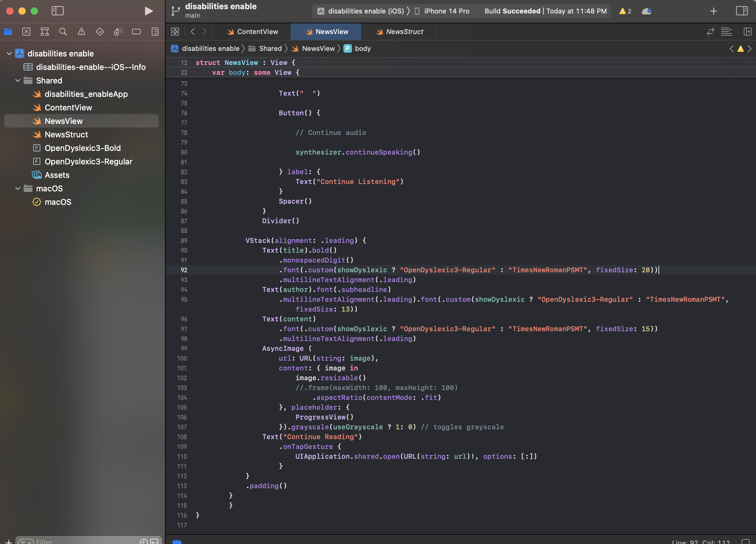
Task: Open the Find navigator magnifier icon
Action: (x=63, y=32)
